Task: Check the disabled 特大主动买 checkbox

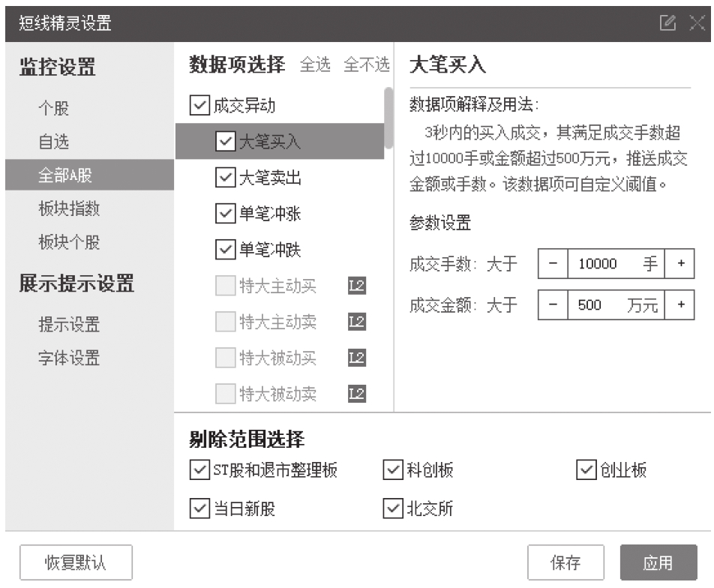Action: pyautogui.click(x=226, y=286)
